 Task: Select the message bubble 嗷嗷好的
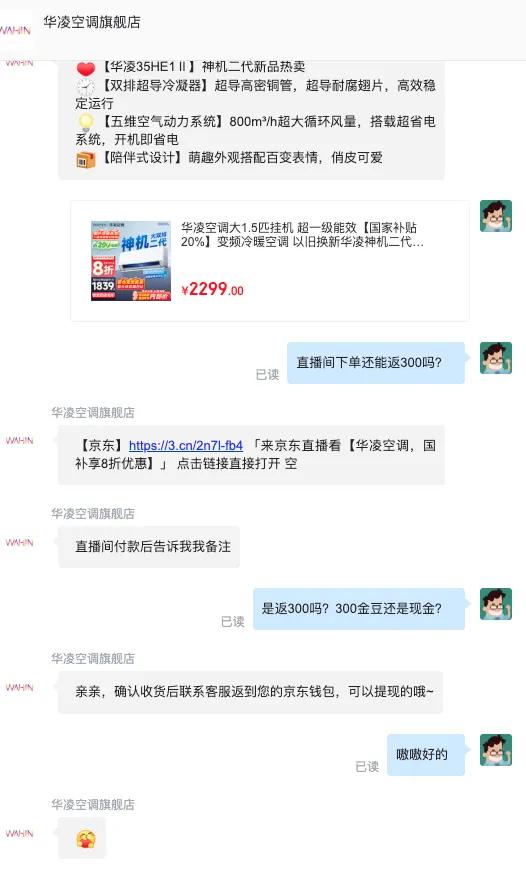[425, 754]
